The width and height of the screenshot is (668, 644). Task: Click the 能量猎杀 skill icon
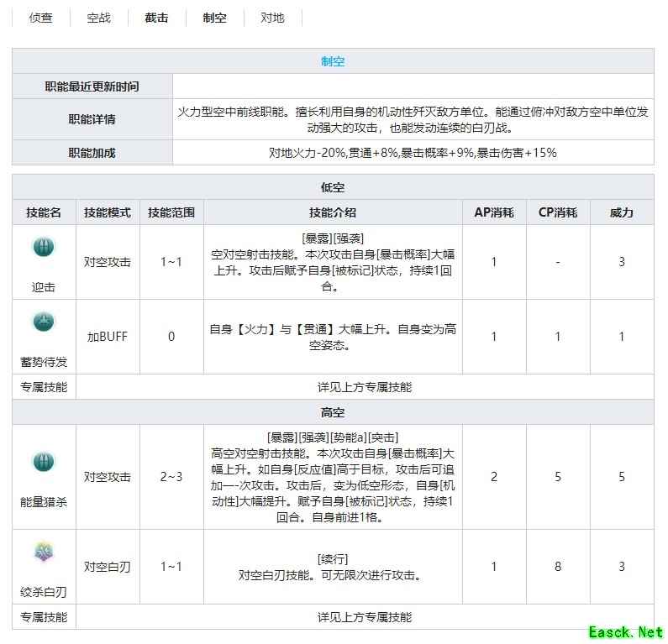[43, 461]
